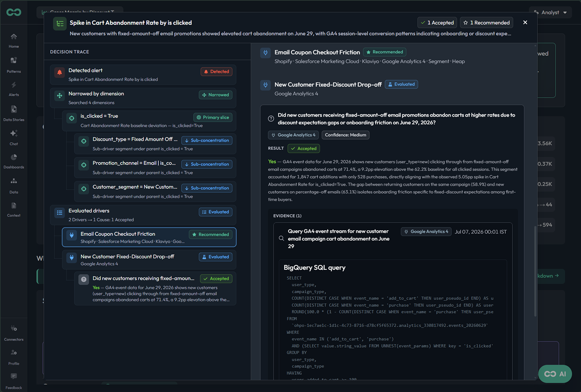Expand Email Coupon Checkout Friction heading in right panel
The image size is (581, 392).
(x=317, y=52)
